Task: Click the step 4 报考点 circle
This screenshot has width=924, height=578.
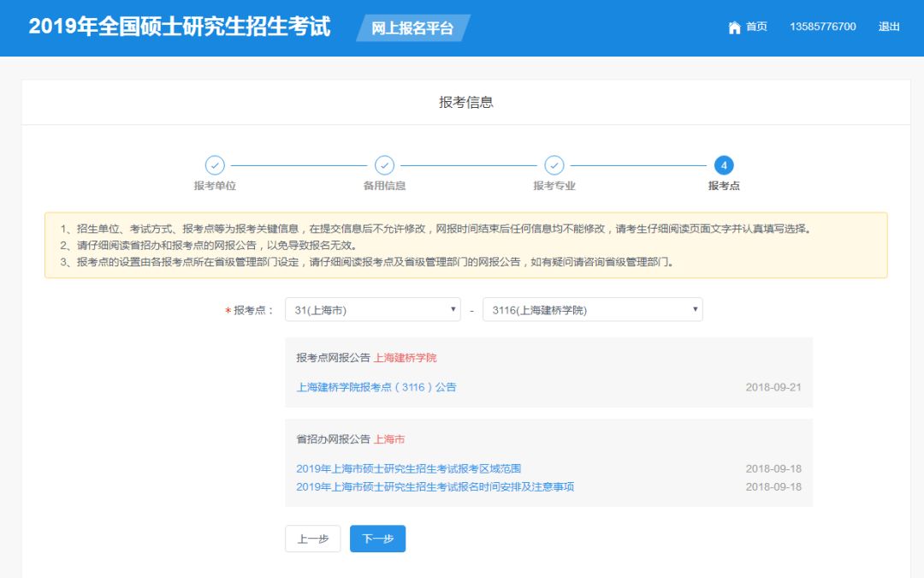Action: pos(724,165)
